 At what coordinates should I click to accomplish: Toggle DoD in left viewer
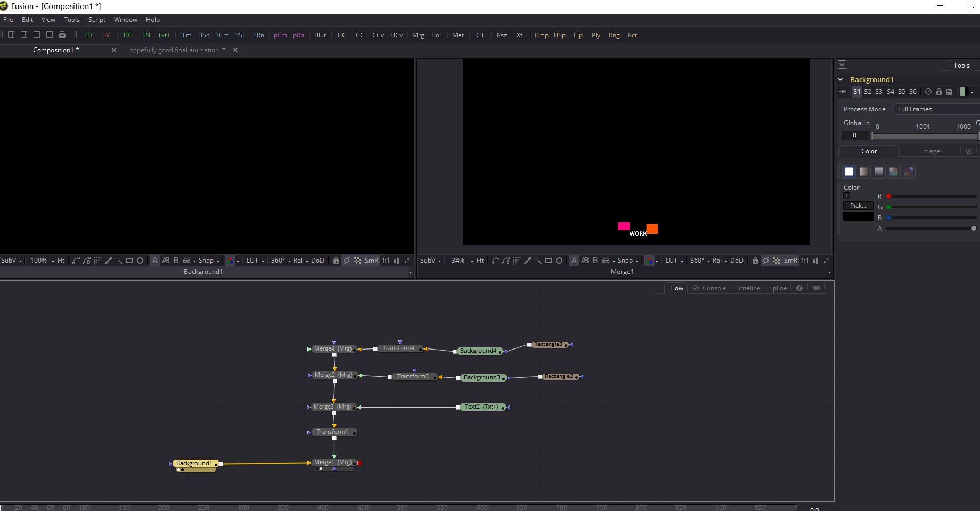[317, 261]
